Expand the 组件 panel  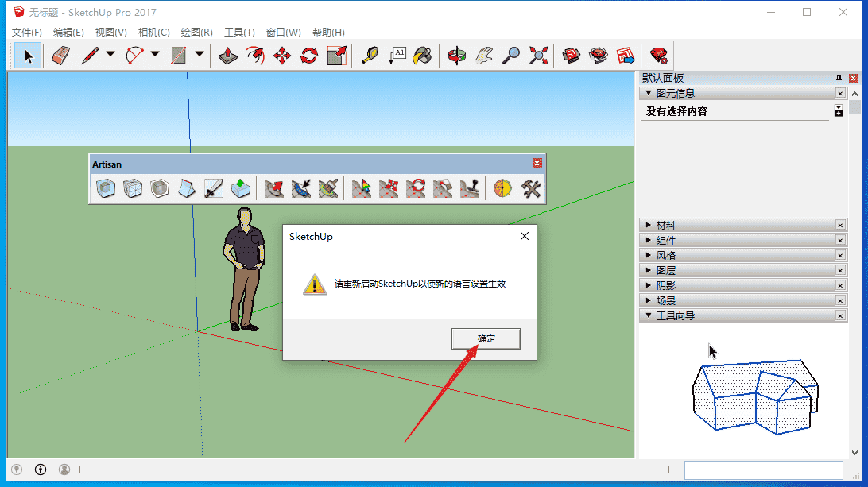(x=649, y=240)
